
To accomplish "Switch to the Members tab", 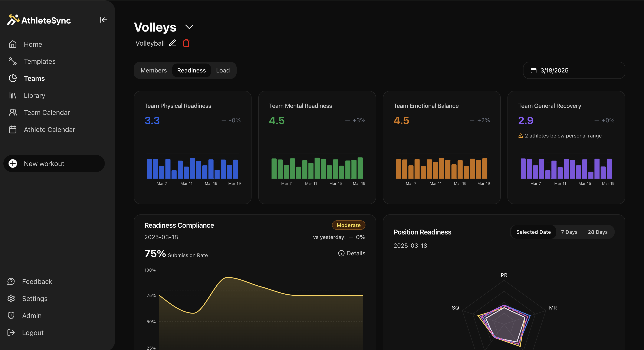I will (x=154, y=70).
